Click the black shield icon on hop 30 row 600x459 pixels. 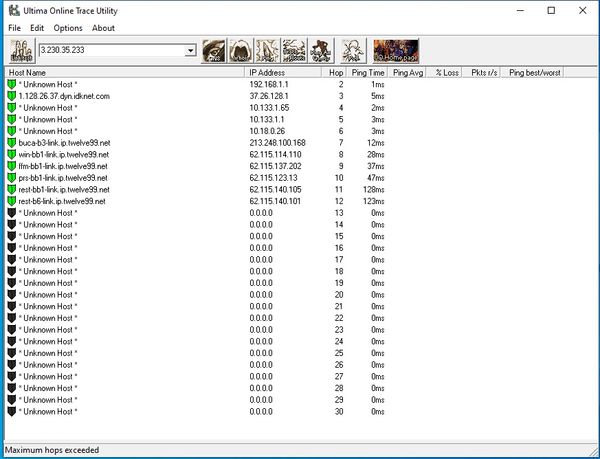(12, 411)
